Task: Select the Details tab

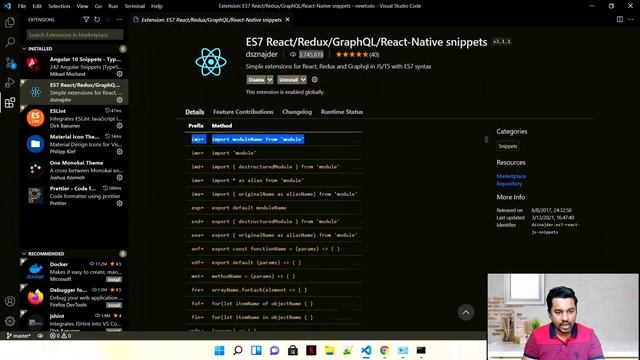Action: point(195,111)
